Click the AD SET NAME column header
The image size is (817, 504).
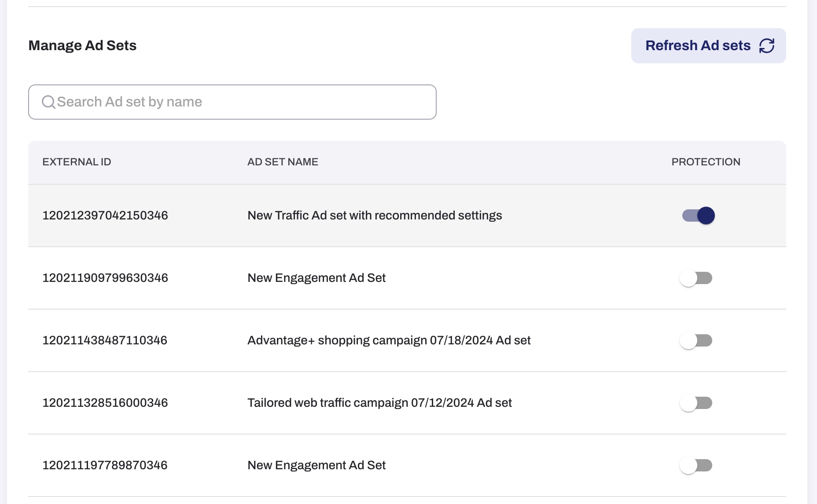pos(283,162)
